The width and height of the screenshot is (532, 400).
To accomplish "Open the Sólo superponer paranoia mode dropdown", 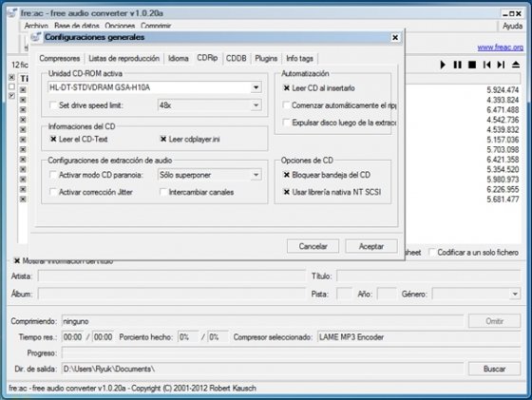I will point(256,175).
